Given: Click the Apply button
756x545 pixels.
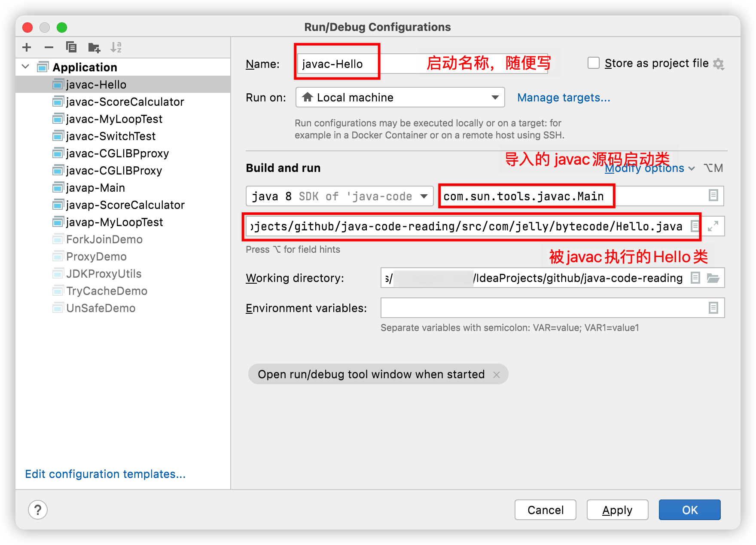Looking at the screenshot, I should (617, 510).
